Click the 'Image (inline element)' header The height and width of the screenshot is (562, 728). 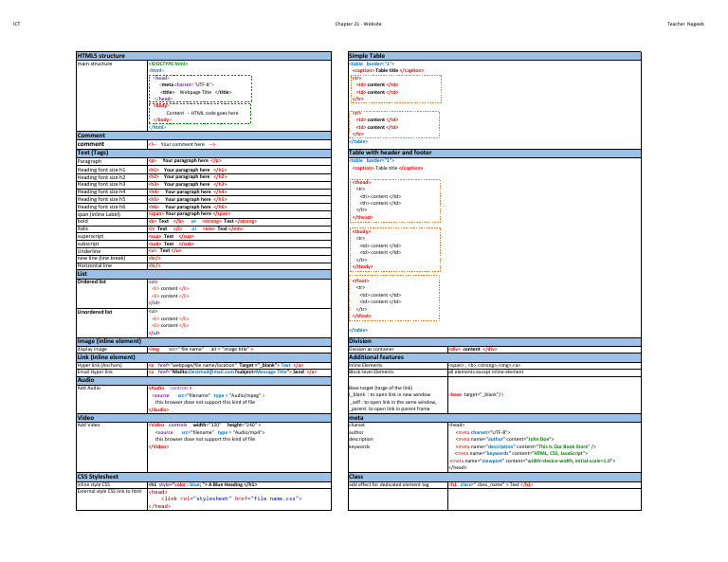[x=109, y=340]
